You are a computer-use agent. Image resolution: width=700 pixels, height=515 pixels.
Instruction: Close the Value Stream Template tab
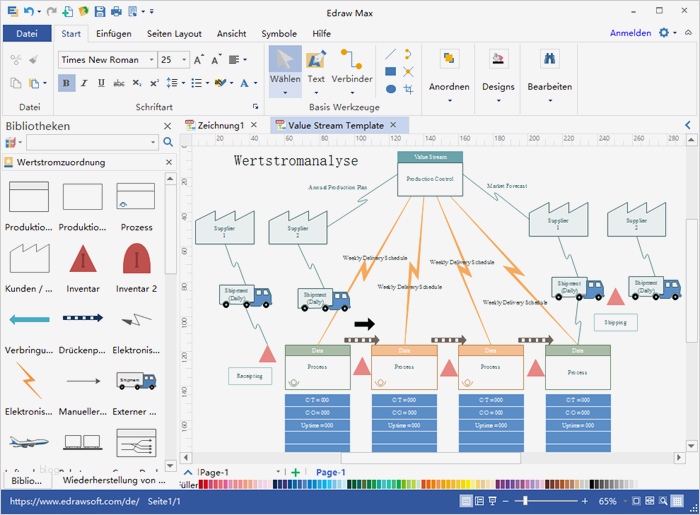pos(393,125)
